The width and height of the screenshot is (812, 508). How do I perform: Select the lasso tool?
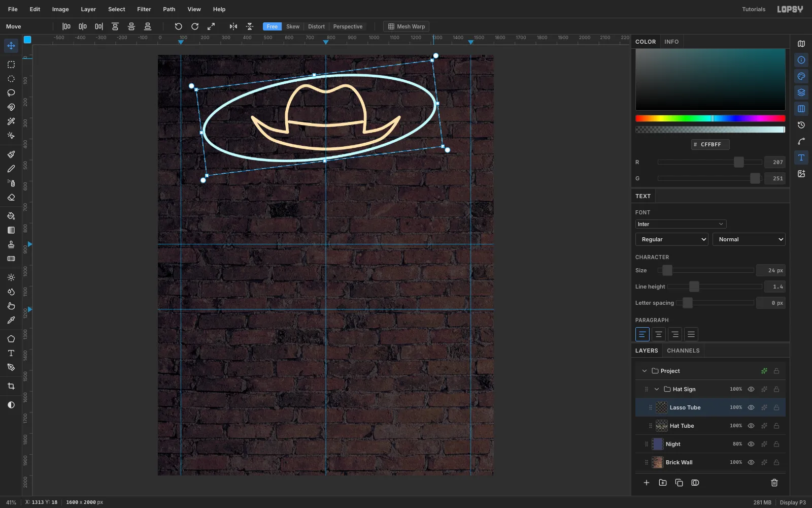click(11, 93)
